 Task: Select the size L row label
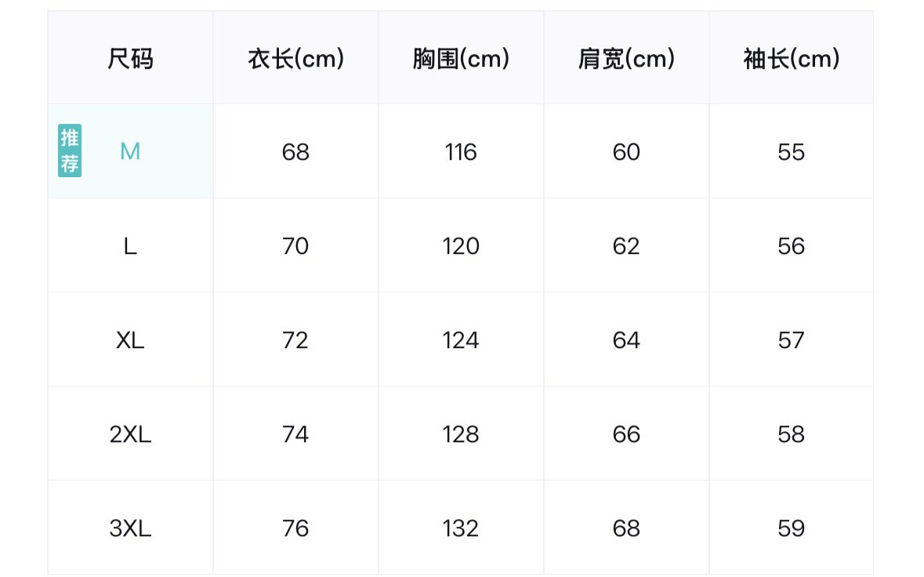coord(130,245)
